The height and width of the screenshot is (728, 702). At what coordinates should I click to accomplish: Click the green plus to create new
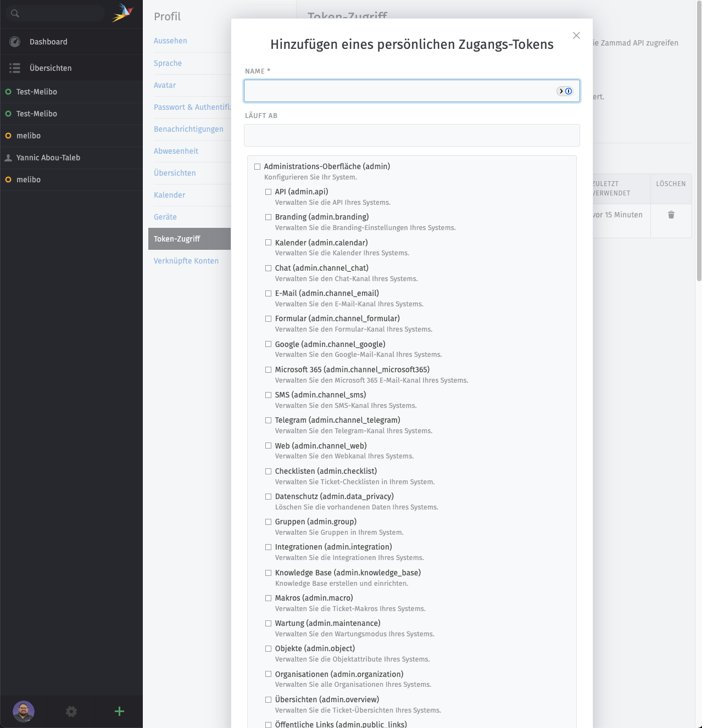(x=119, y=712)
